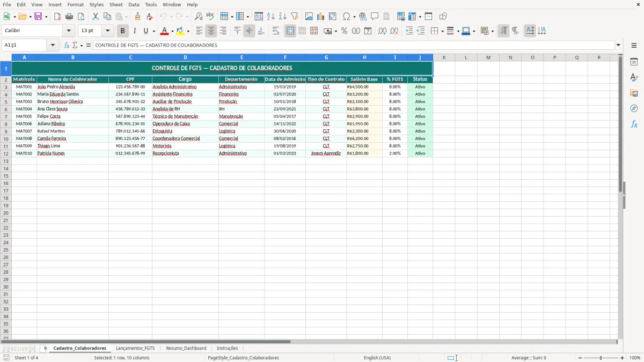
Task: Toggle Wrap Text
Action: [276, 31]
